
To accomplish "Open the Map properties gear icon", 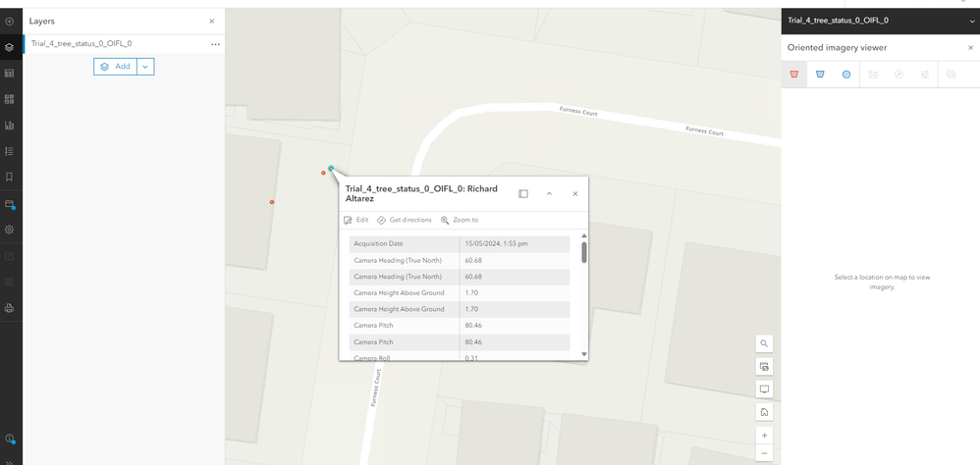I will click(10, 230).
